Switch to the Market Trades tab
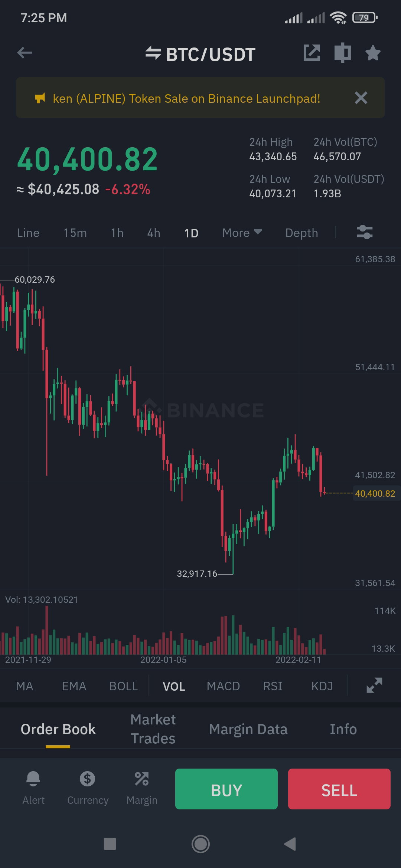The height and width of the screenshot is (868, 401). pyautogui.click(x=153, y=729)
